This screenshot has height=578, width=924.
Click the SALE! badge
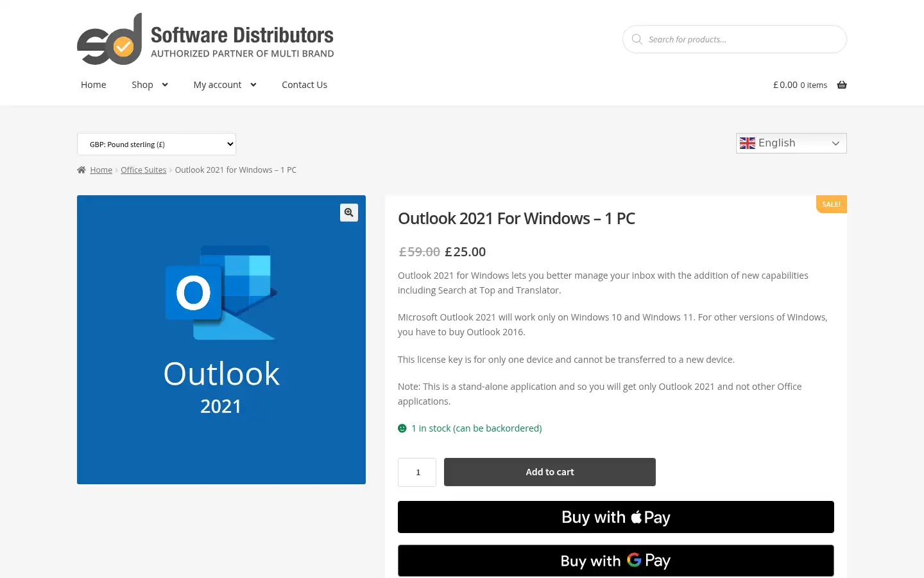(x=832, y=204)
